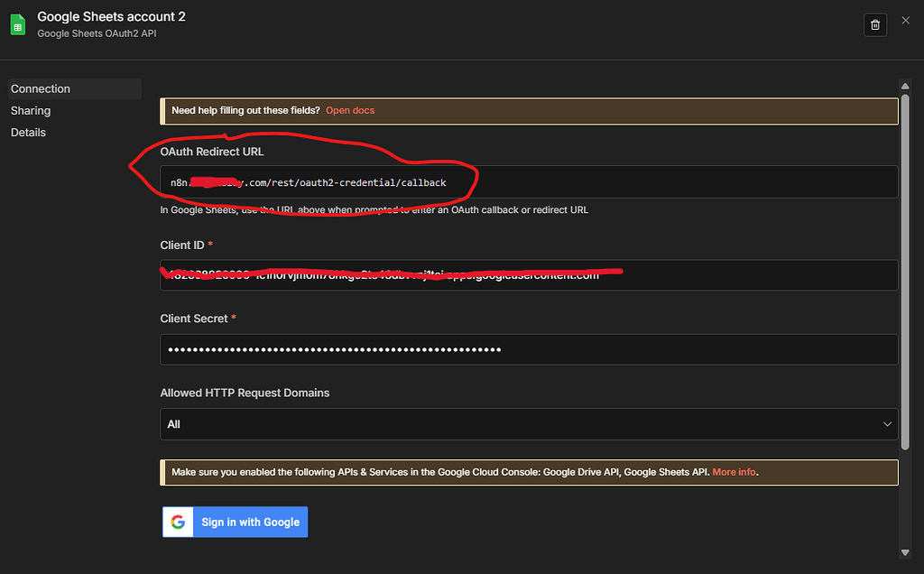Viewport: 924px width, 574px height.
Task: Click the Open docs link
Action: click(350, 109)
